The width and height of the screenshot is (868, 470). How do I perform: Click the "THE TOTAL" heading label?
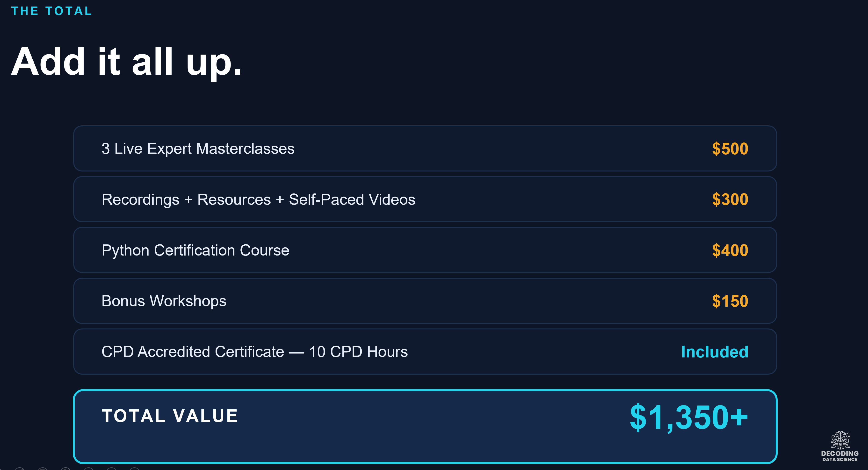point(51,11)
